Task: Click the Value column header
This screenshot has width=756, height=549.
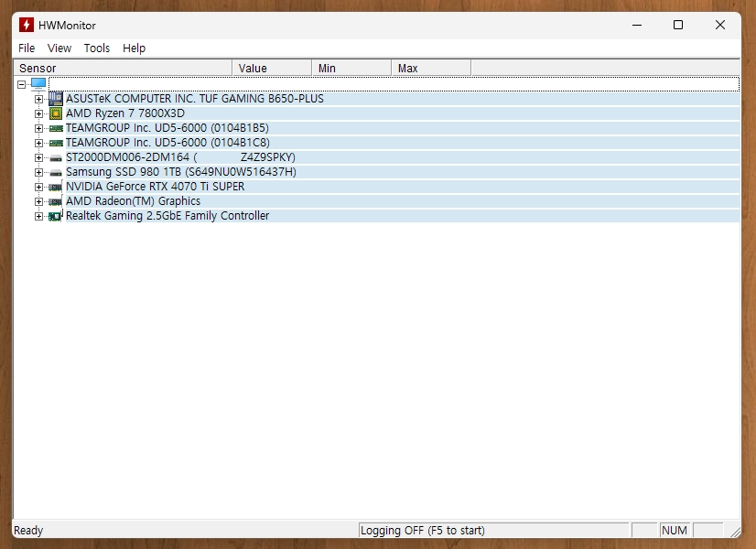Action: pyautogui.click(x=272, y=68)
